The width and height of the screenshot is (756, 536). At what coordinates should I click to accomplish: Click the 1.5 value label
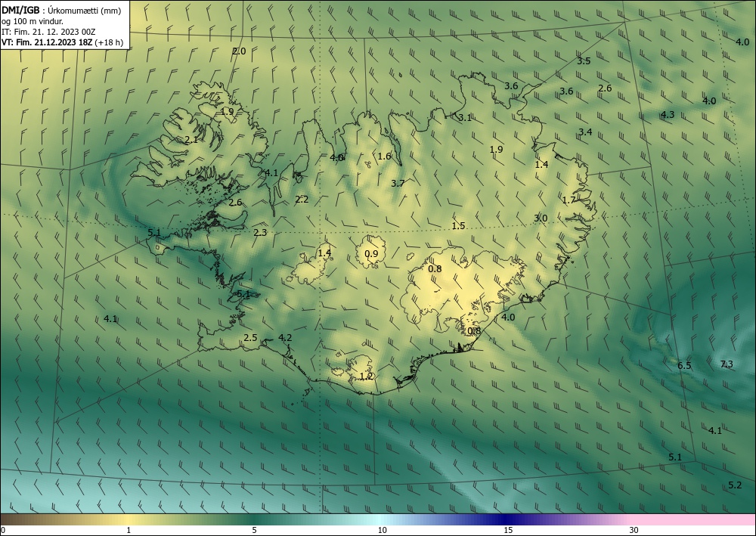pyautogui.click(x=459, y=225)
